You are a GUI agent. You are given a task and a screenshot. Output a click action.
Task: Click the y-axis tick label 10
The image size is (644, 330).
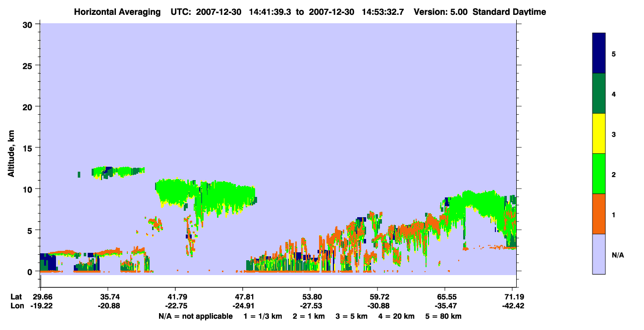pos(29,189)
